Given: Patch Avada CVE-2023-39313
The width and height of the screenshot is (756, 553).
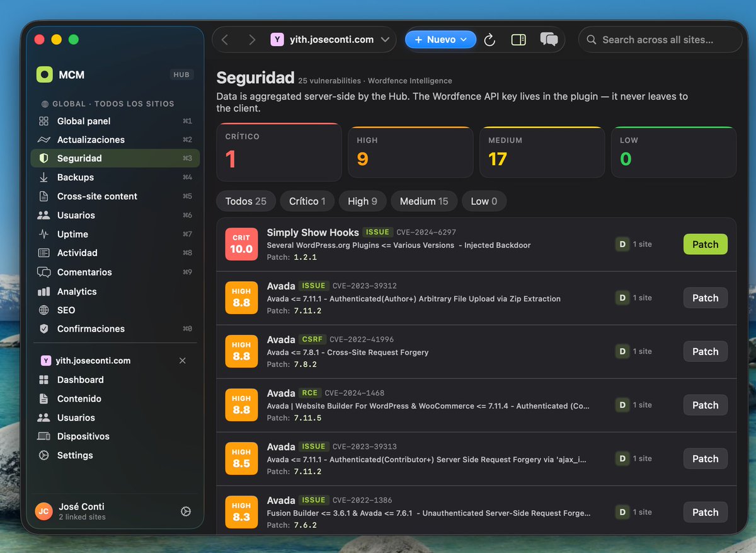Looking at the screenshot, I should (x=706, y=459).
